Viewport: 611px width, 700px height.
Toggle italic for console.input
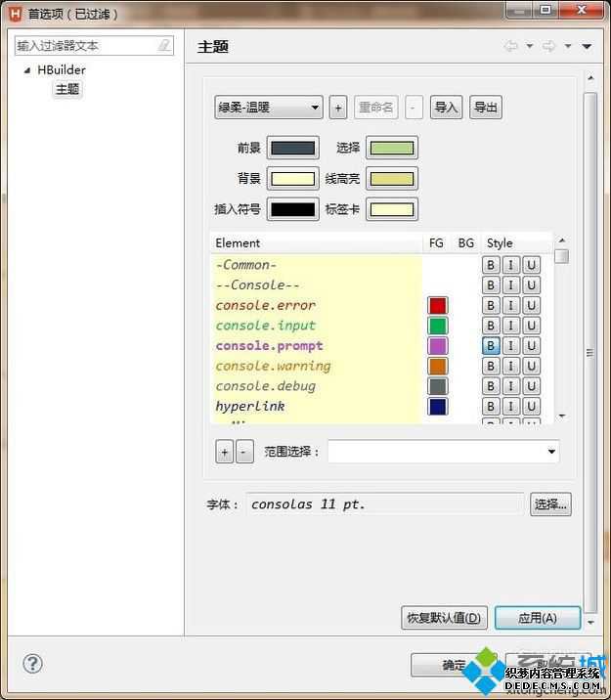(511, 326)
